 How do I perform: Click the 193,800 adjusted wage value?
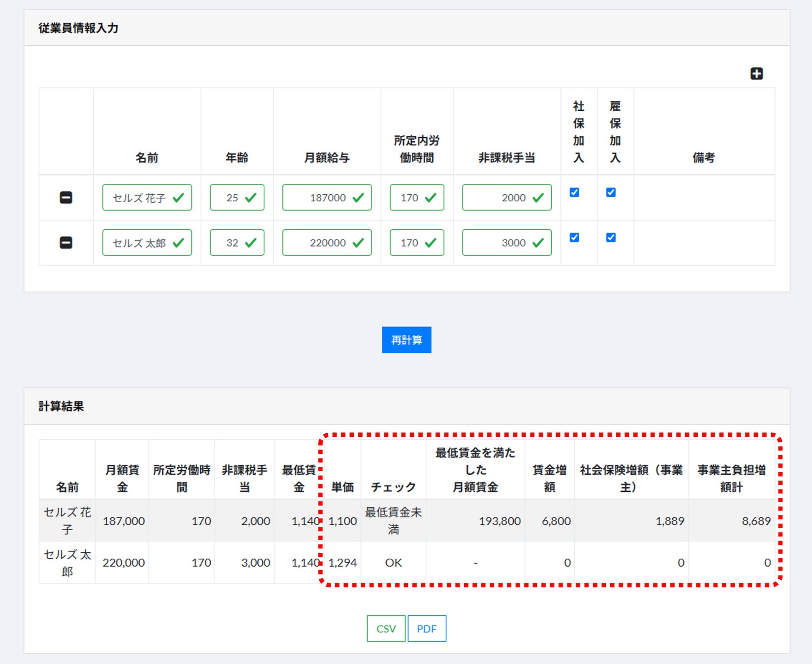[500, 521]
